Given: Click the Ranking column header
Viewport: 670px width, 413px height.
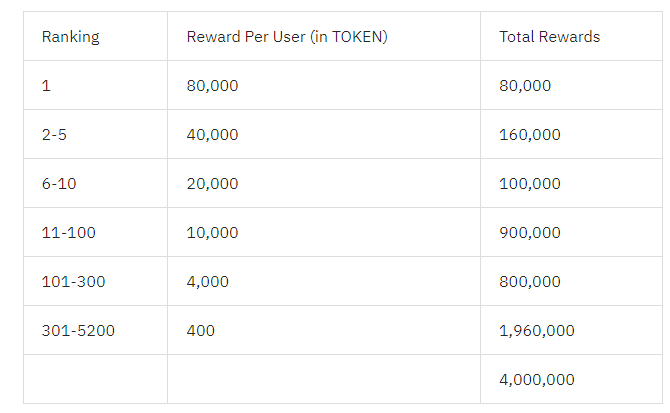Looking at the screenshot, I should click(71, 37).
